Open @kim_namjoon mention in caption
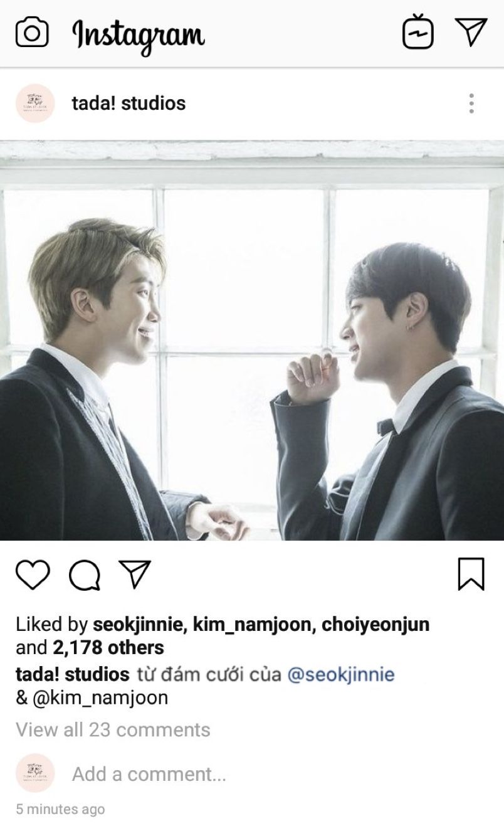This screenshot has width=504, height=836. pos(98,697)
